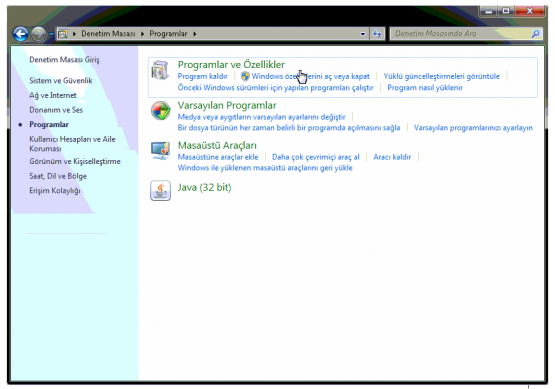
Task: Click the Refresh button beside address bar
Action: point(377,34)
